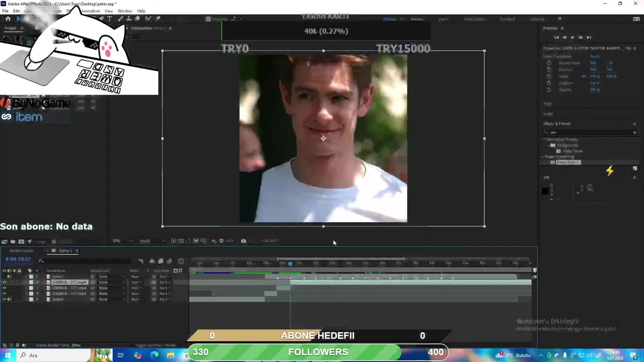Hide layer 2 GWEN video eye
644x362 pixels.
point(4,283)
